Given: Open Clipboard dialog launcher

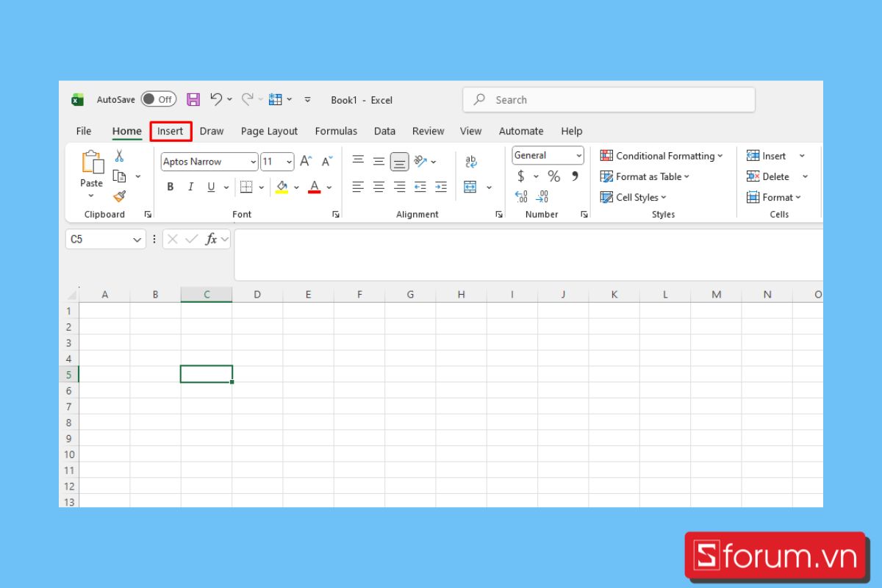Looking at the screenshot, I should pos(148,215).
